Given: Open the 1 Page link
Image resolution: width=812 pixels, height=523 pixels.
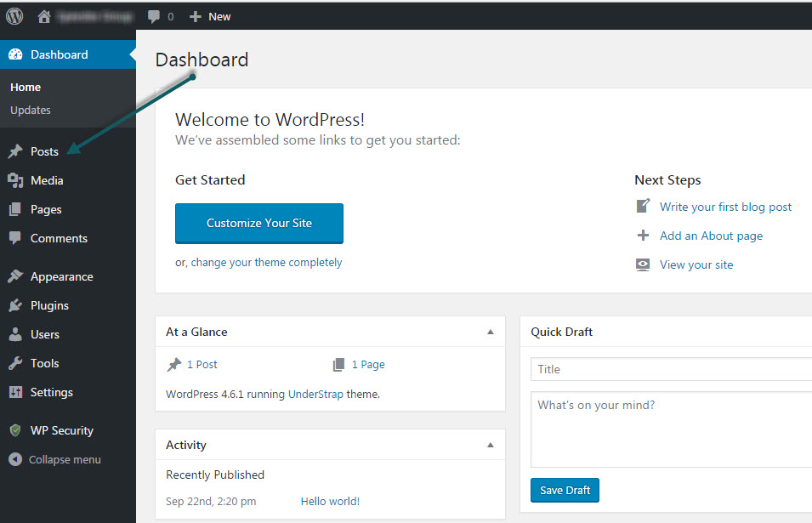Looking at the screenshot, I should coord(368,365).
